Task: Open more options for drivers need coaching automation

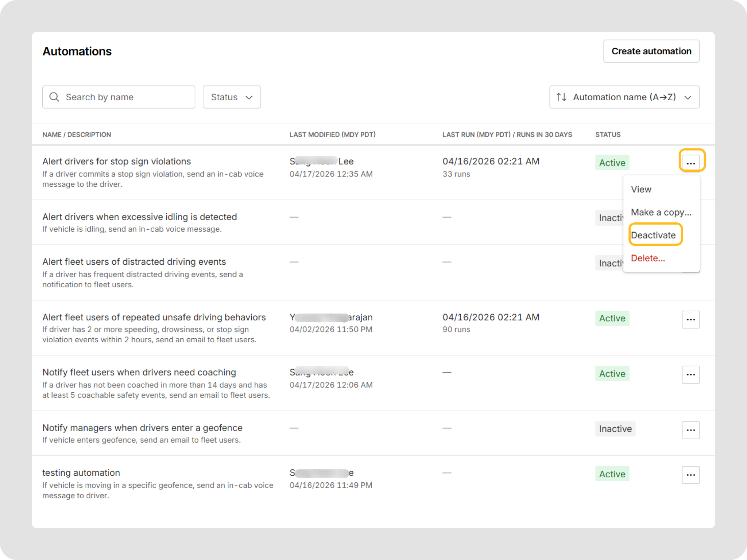Action: 690,374
